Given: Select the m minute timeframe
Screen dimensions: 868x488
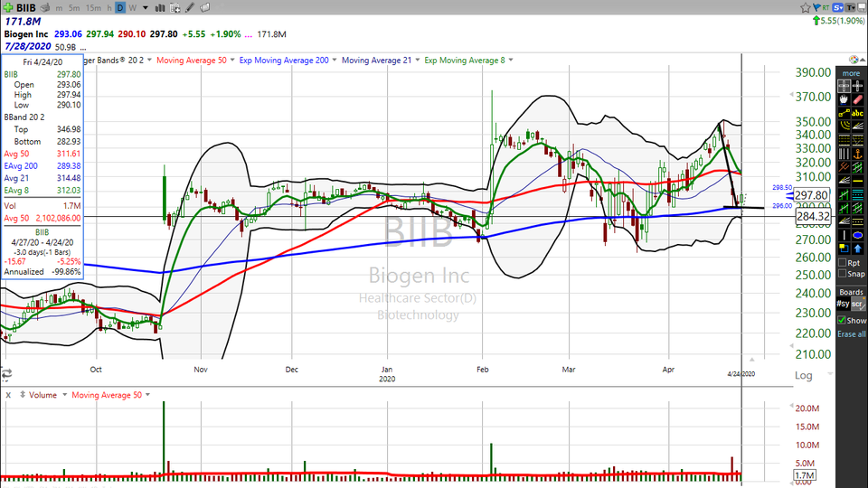Looking at the screenshot, I should pos(60,8).
